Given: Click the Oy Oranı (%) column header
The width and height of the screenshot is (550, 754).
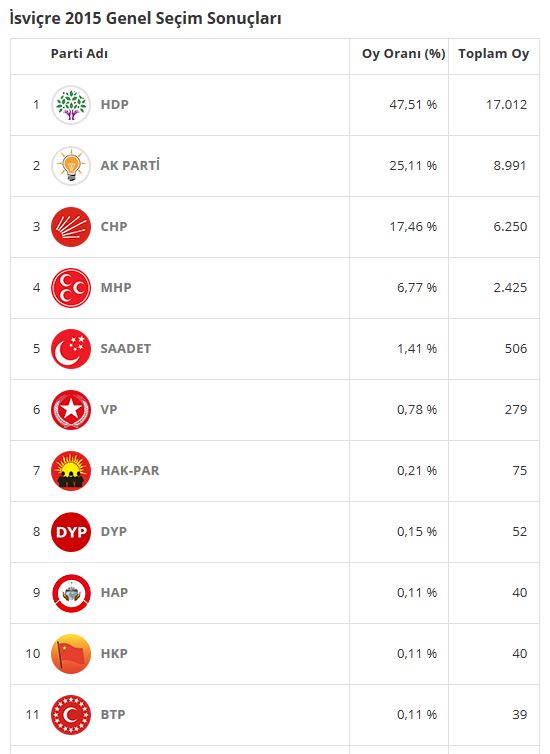Looking at the screenshot, I should coord(403,54).
